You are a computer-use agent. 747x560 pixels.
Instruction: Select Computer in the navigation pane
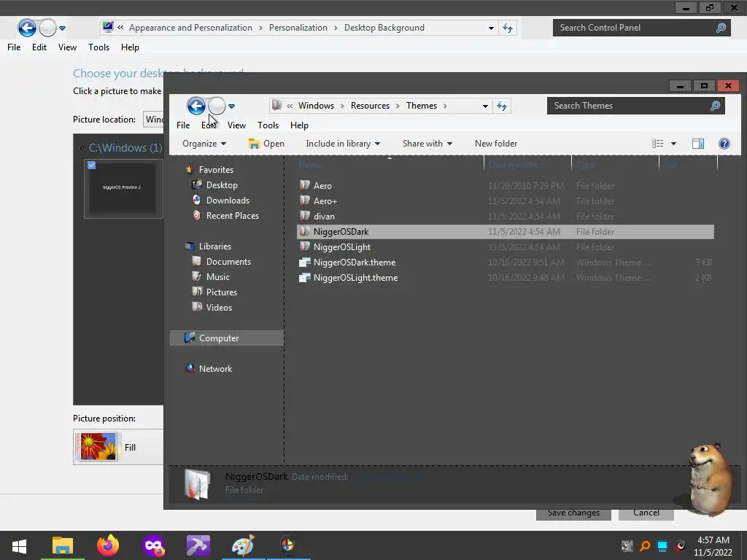tap(227, 338)
